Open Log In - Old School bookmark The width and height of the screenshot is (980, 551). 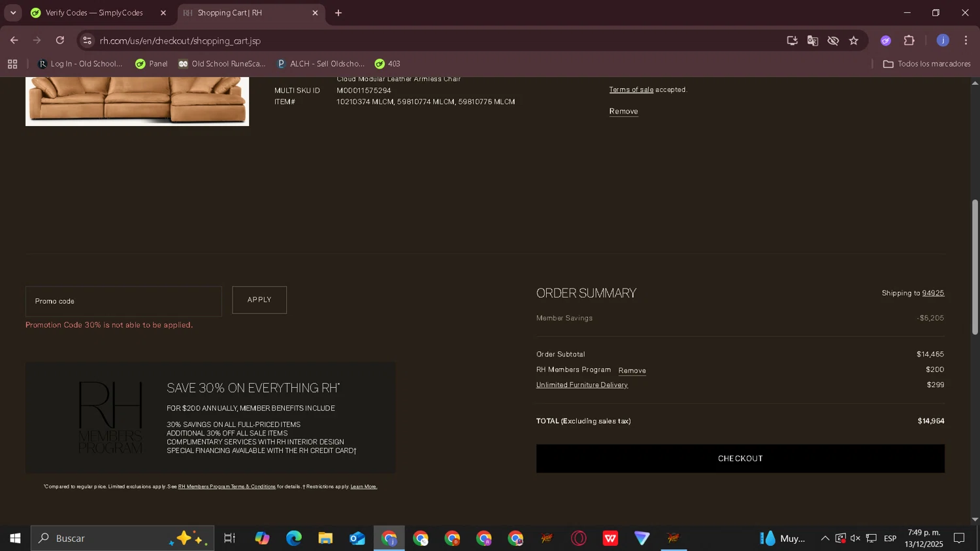(x=80, y=64)
